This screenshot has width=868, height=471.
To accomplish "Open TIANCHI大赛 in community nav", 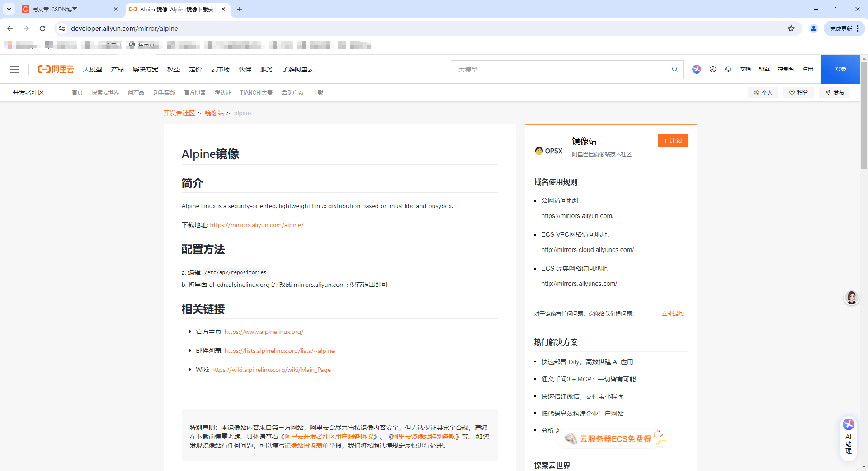I will [256, 93].
